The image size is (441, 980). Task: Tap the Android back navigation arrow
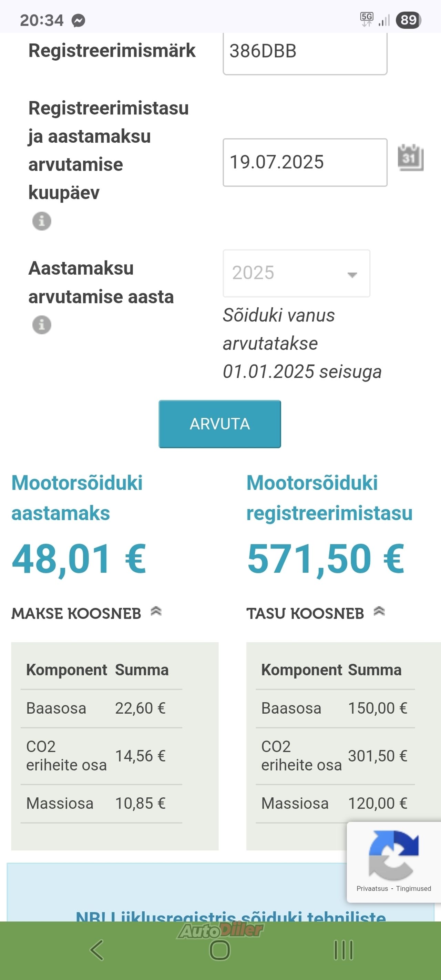coord(97,950)
